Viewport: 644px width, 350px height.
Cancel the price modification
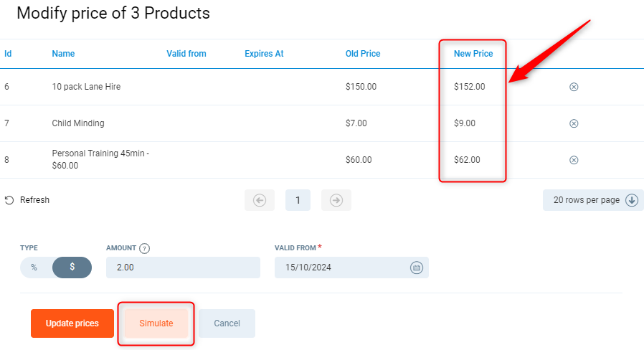(x=227, y=323)
